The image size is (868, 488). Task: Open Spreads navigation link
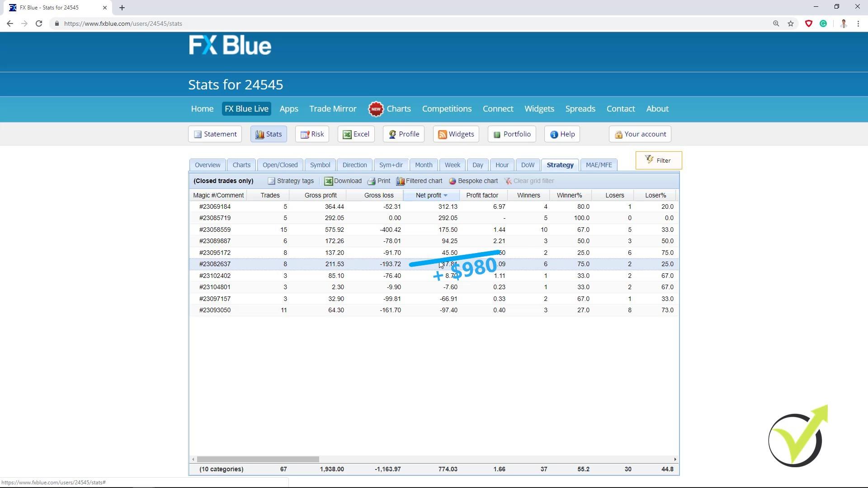pyautogui.click(x=580, y=109)
